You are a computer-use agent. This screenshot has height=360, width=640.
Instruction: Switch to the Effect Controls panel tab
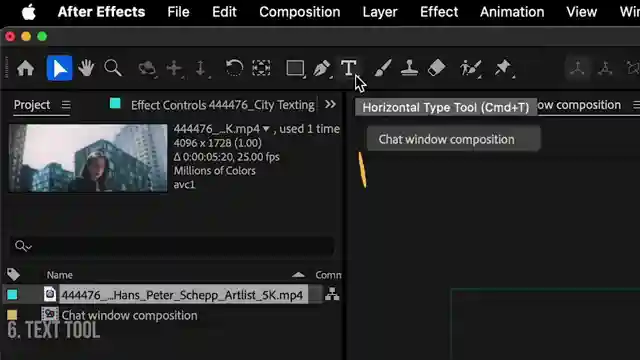(x=222, y=105)
